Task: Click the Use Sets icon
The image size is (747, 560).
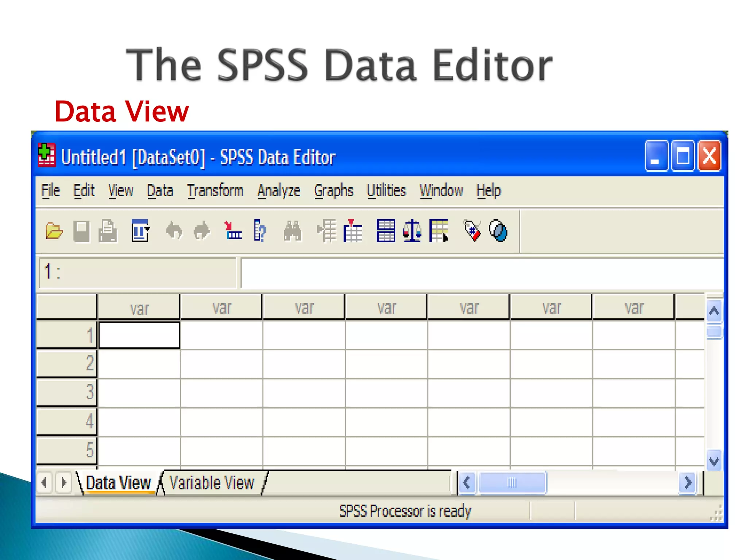Action: click(498, 230)
